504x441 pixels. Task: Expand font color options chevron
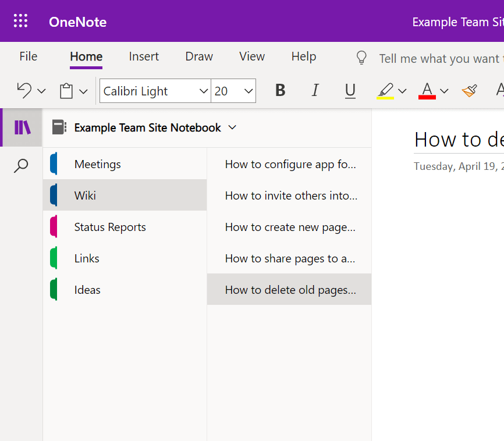coord(444,91)
